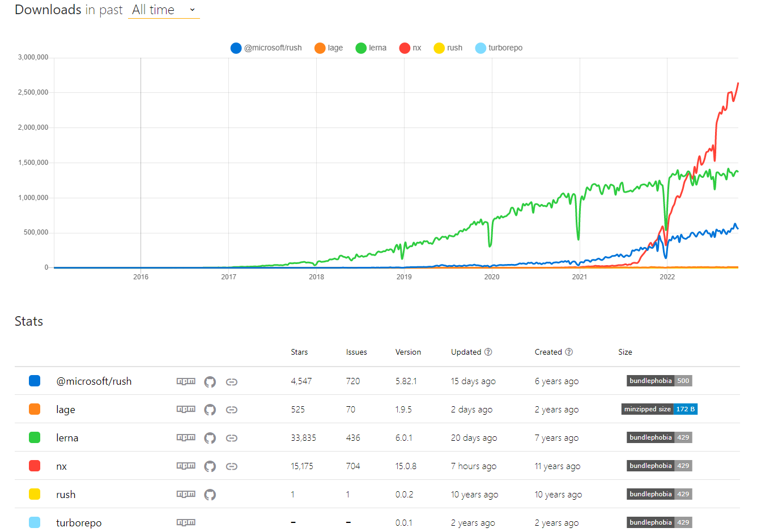Toggle turborepo series in chart legend
This screenshot has width=757, height=532.
tap(499, 48)
